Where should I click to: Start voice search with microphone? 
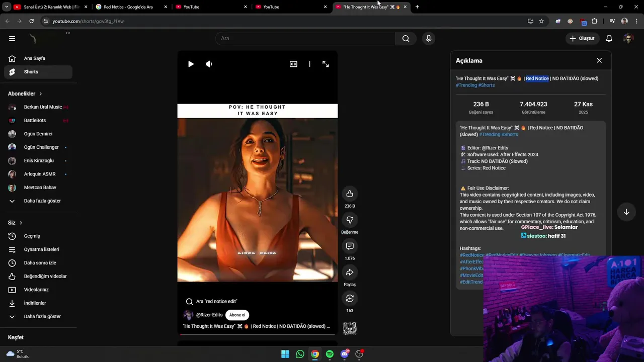click(429, 38)
